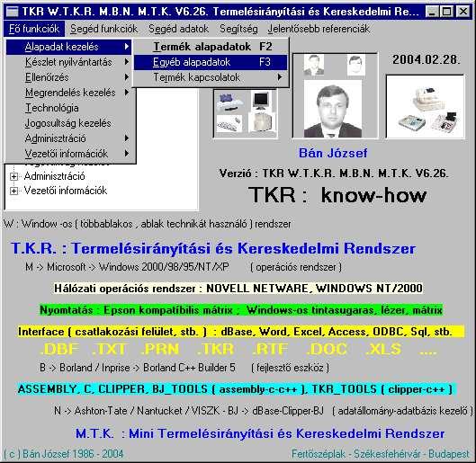Open the Segítség menu
This screenshot has width=476, height=463.
point(238,29)
